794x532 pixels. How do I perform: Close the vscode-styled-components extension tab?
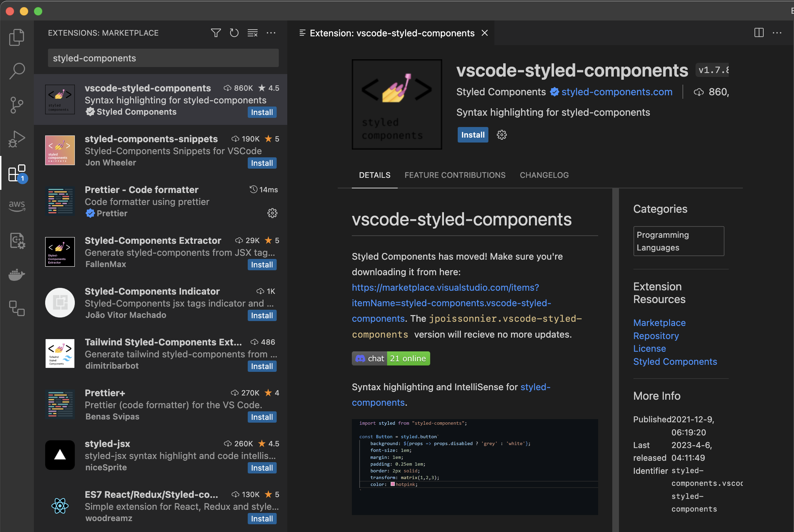[x=485, y=33]
